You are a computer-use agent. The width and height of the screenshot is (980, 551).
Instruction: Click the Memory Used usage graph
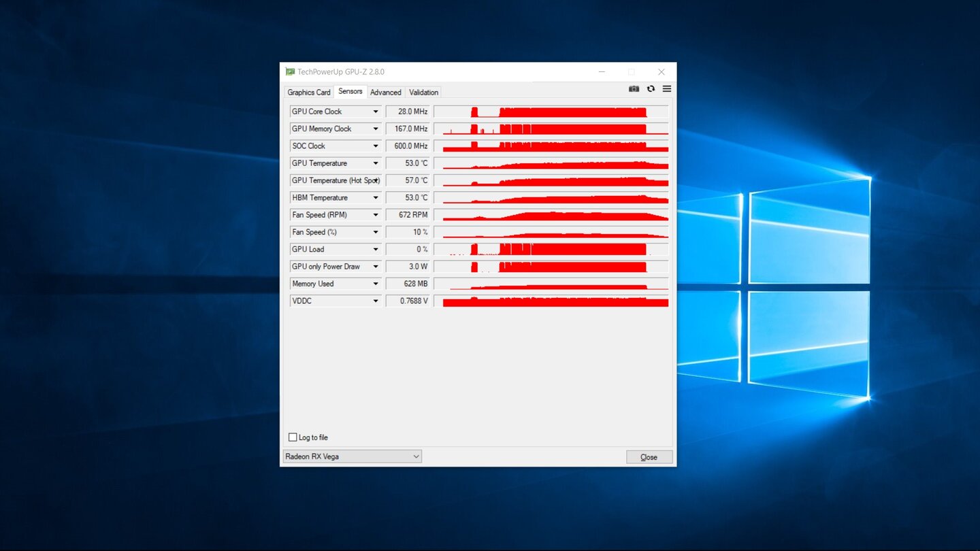coord(551,284)
